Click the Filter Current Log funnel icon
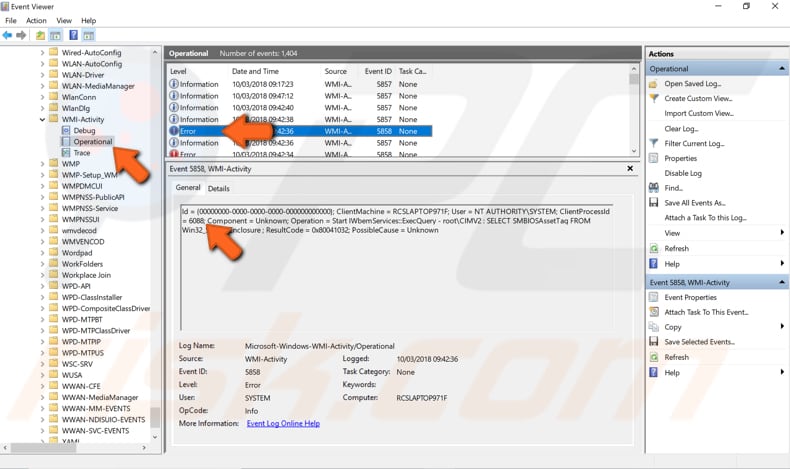 click(x=653, y=143)
